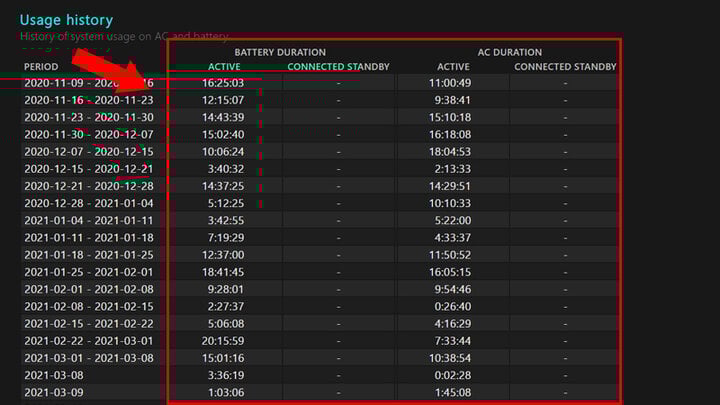Image resolution: width=720 pixels, height=405 pixels.
Task: Select AC active time 2:13:33
Action: (453, 169)
